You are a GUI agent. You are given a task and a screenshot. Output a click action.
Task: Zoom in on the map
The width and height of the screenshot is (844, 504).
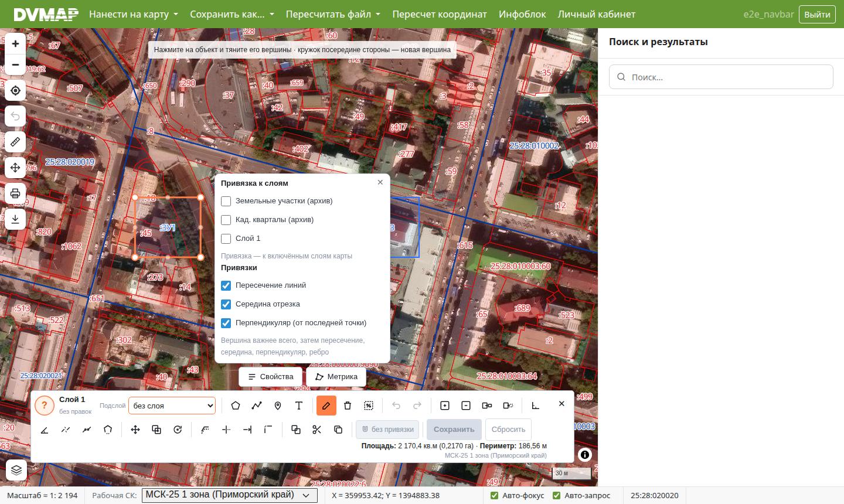[x=15, y=44]
